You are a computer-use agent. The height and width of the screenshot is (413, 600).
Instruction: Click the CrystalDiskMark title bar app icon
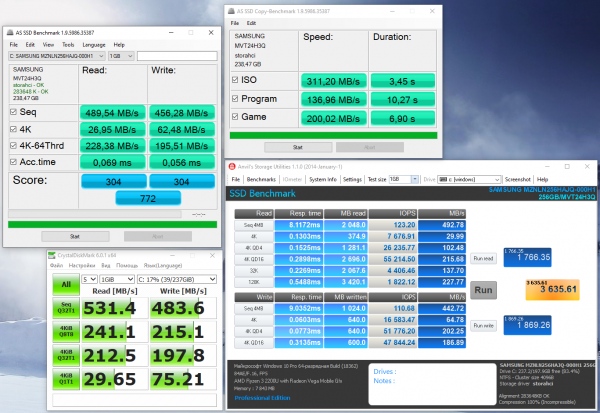point(52,255)
